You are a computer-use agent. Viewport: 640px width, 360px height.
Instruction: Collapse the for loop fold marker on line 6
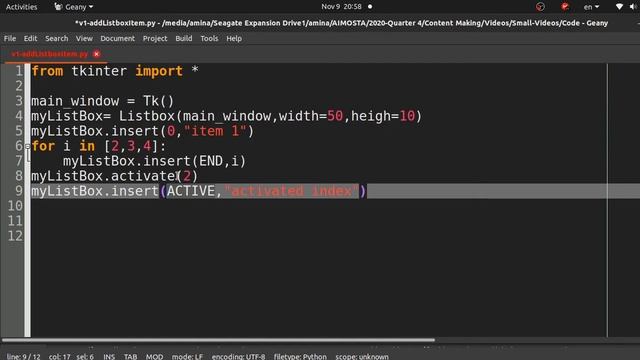[27, 146]
